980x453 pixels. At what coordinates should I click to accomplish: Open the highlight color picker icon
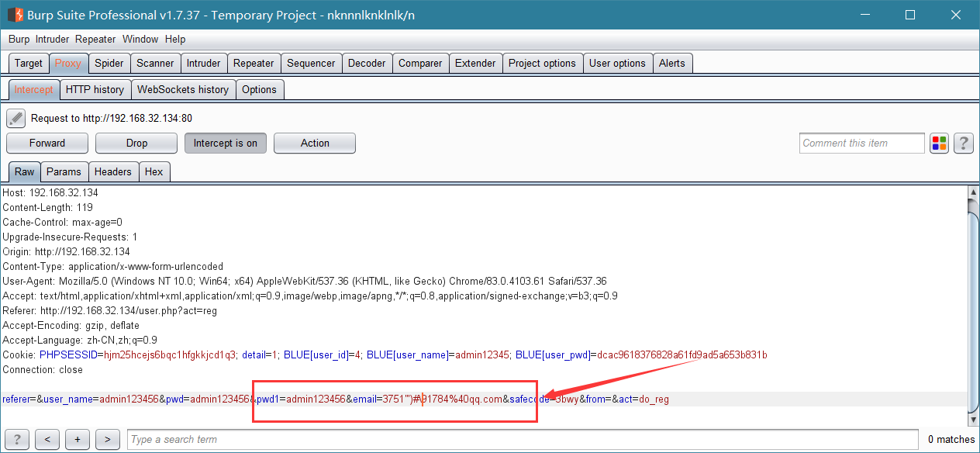point(939,143)
